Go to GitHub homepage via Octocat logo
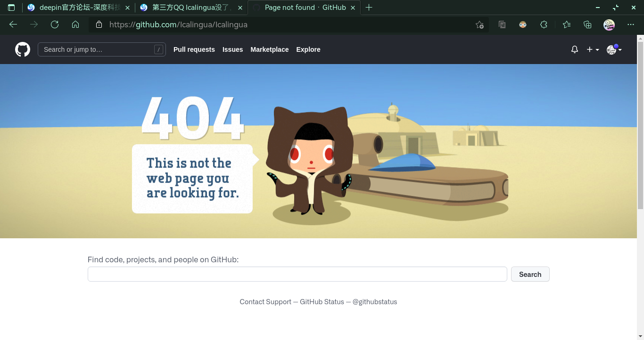Viewport: 644px width, 340px height. (23, 49)
